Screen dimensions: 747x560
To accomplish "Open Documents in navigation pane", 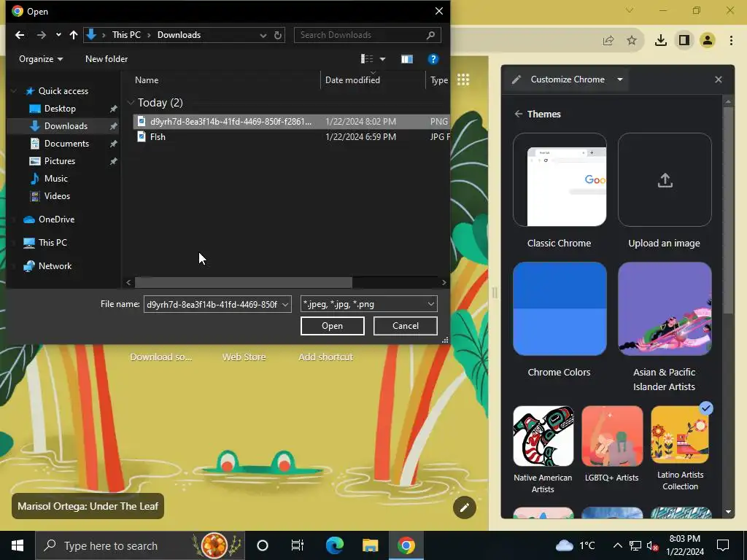I will [x=66, y=144].
